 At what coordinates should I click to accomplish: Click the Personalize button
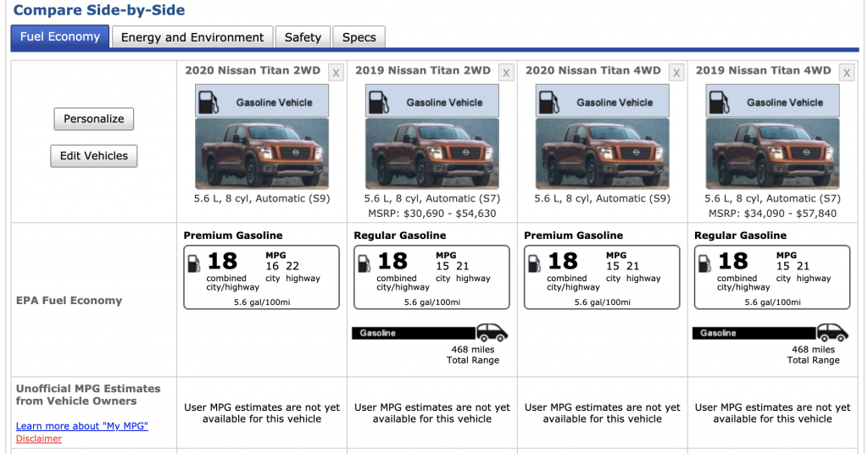93,119
